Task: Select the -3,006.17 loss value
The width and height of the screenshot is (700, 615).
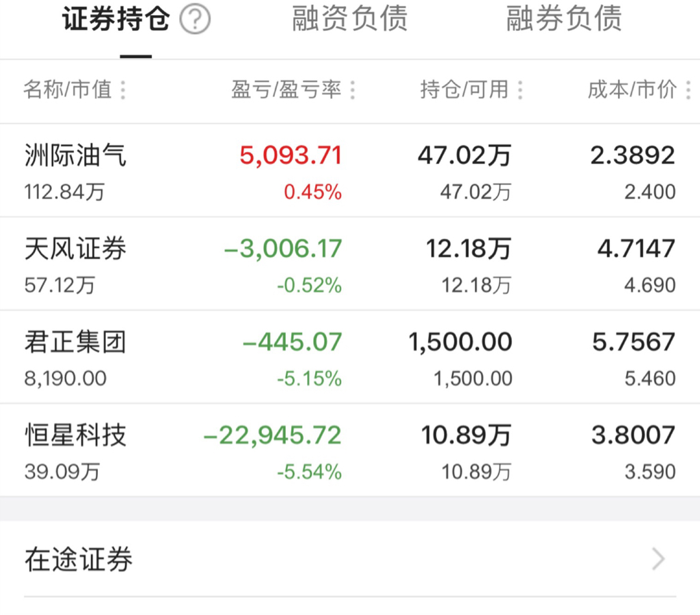Action: pos(282,249)
